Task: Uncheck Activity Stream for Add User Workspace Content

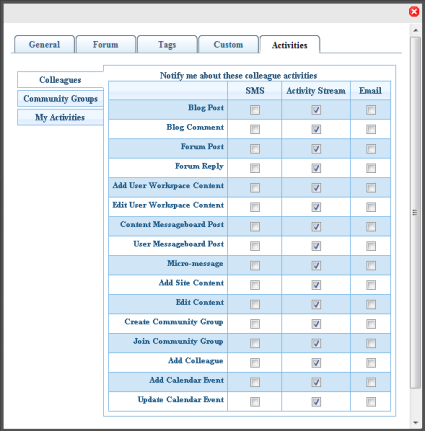Action: (316, 188)
